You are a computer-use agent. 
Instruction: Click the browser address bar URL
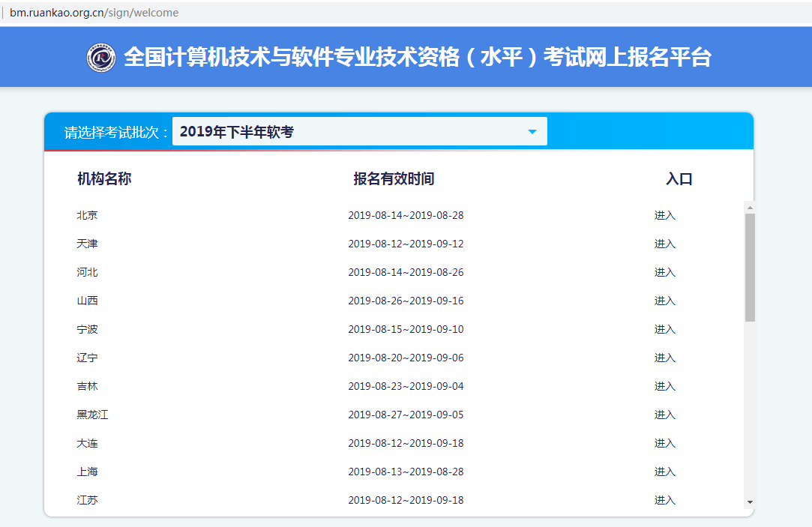(94, 13)
